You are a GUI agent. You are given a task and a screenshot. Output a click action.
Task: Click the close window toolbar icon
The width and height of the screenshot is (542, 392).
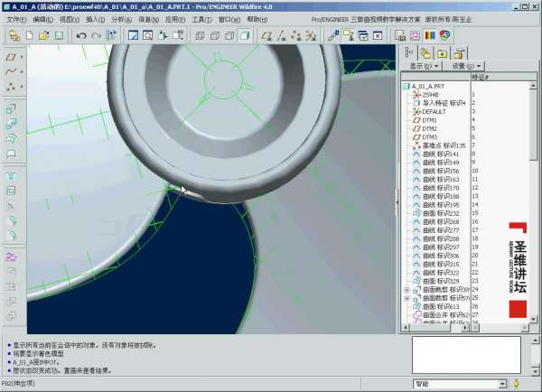pyautogui.click(x=378, y=35)
